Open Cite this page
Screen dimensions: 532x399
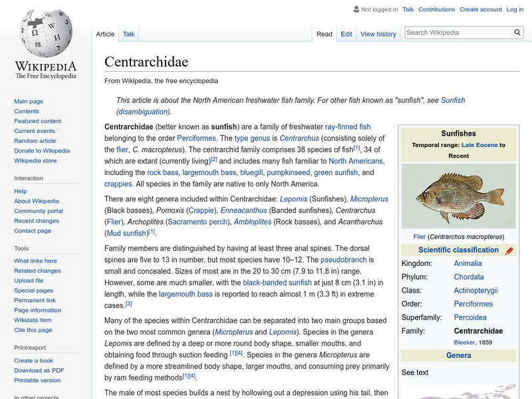pyautogui.click(x=33, y=330)
